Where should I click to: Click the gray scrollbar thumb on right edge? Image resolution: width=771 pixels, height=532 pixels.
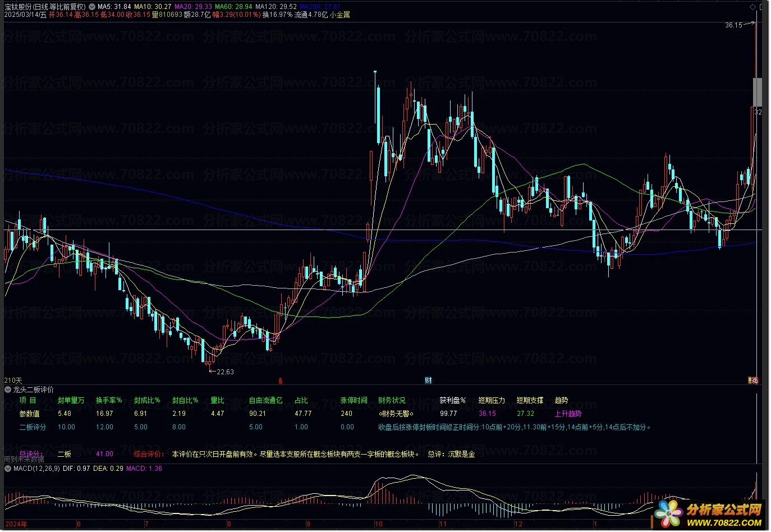tap(757, 92)
